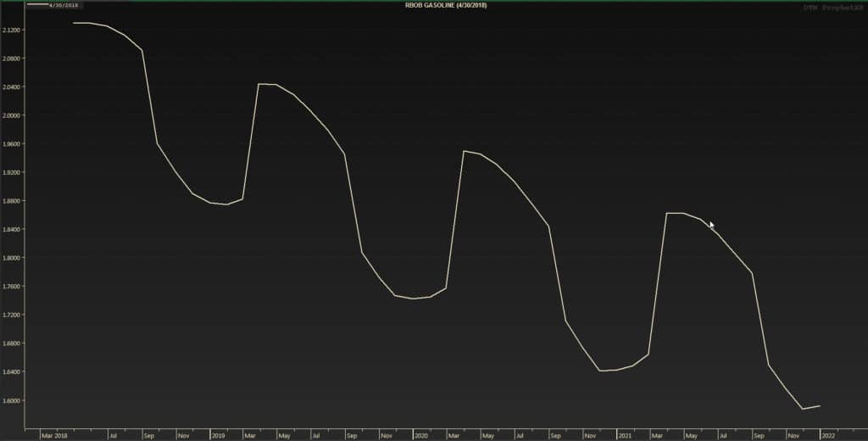
Task: Click the 2022 year label on time axis
Action: click(x=829, y=436)
